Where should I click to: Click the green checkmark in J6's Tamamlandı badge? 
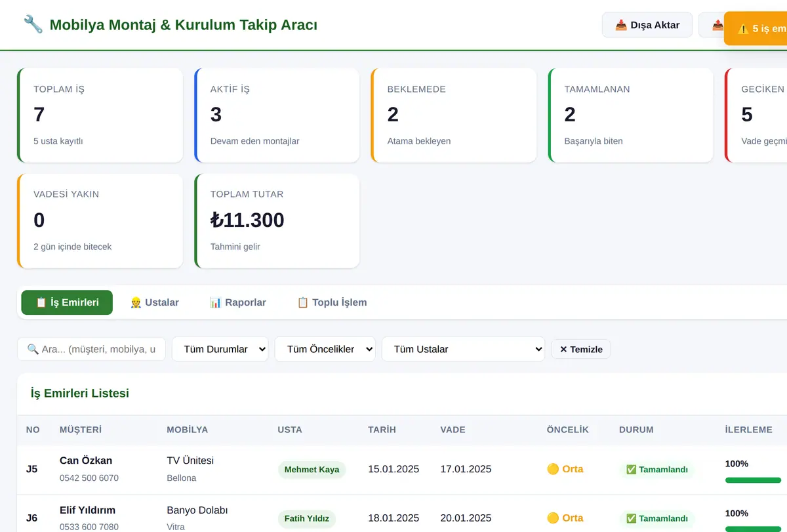pyautogui.click(x=632, y=519)
